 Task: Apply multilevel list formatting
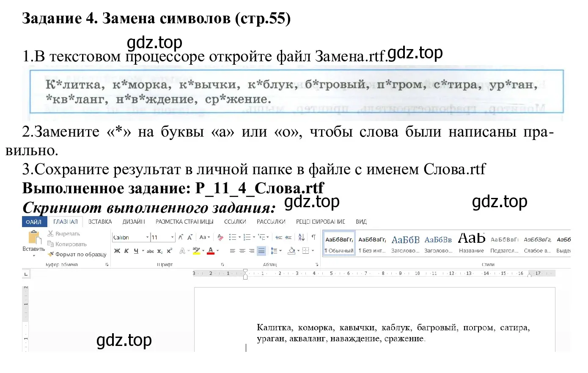pyautogui.click(x=261, y=237)
